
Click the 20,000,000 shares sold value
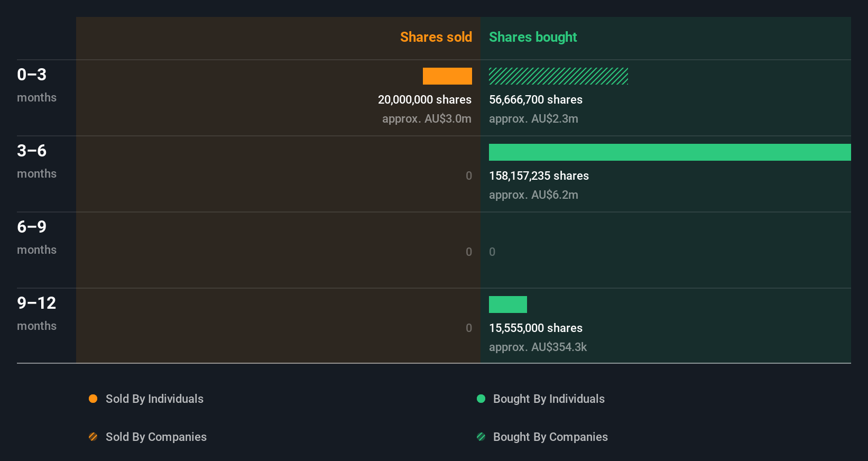click(x=424, y=99)
